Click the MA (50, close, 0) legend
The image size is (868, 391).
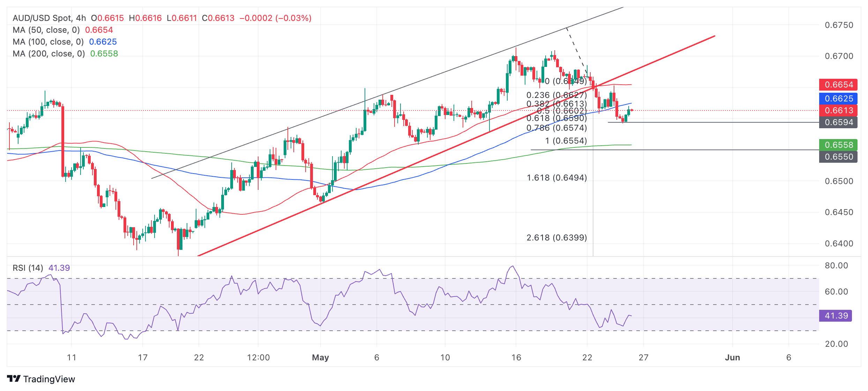tap(46, 30)
